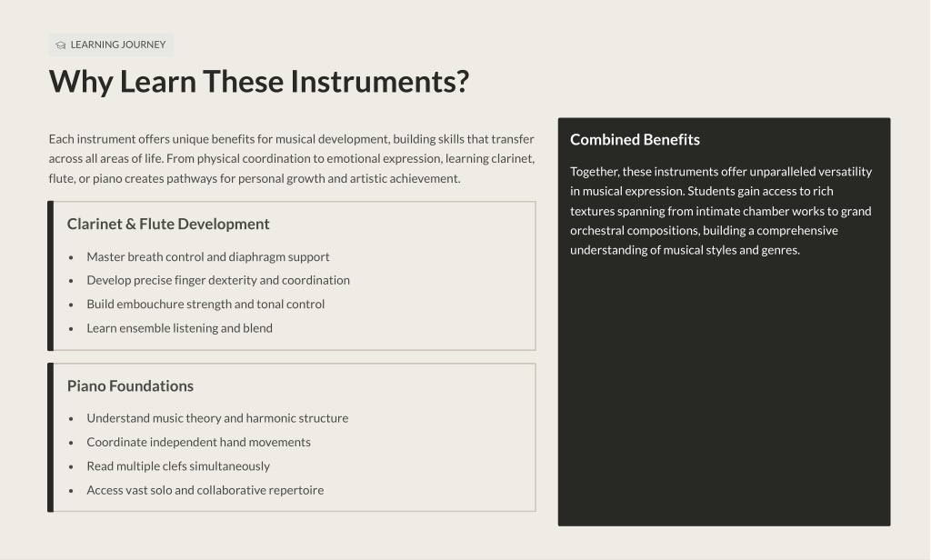Choose 'Build embouchure strength and tonal control'
The image size is (931, 560).
click(205, 305)
